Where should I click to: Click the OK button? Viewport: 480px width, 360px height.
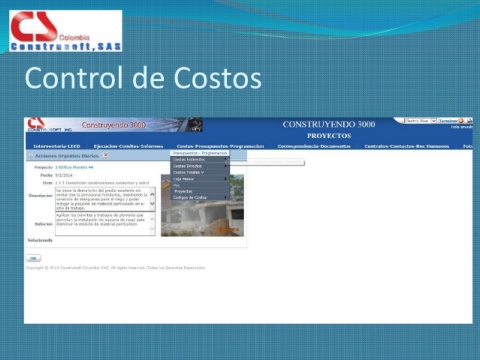click(x=33, y=258)
